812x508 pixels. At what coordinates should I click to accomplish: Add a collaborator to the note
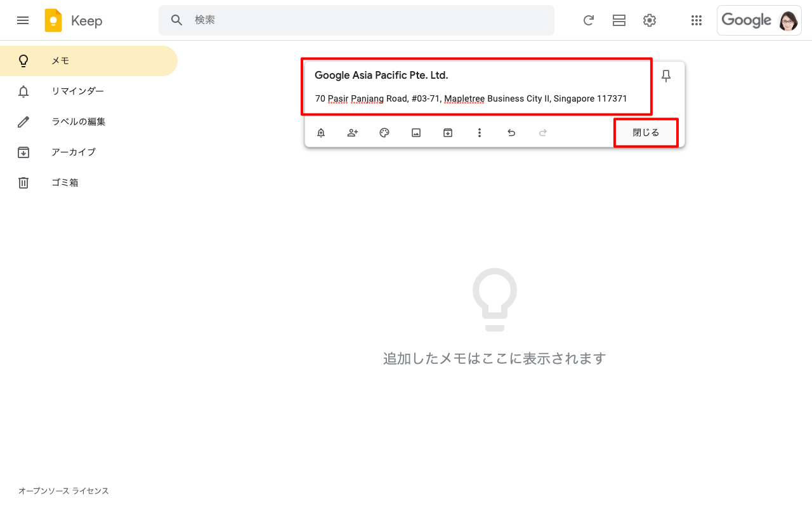click(353, 133)
